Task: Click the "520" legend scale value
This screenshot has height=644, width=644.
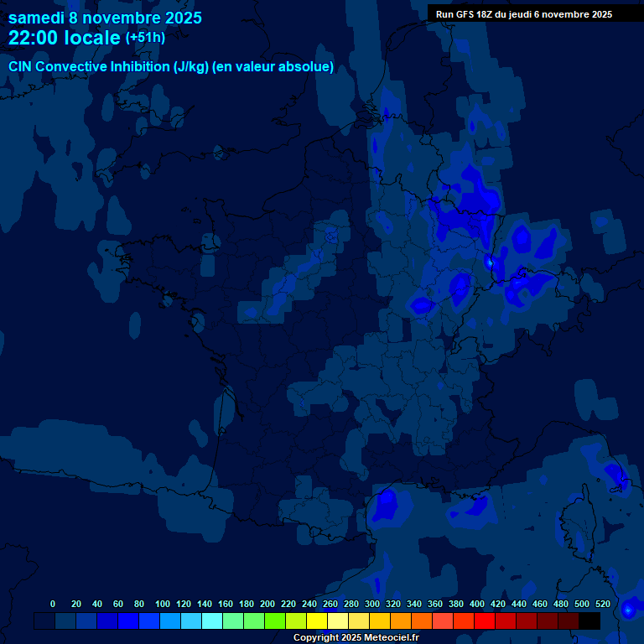Action: point(603,604)
